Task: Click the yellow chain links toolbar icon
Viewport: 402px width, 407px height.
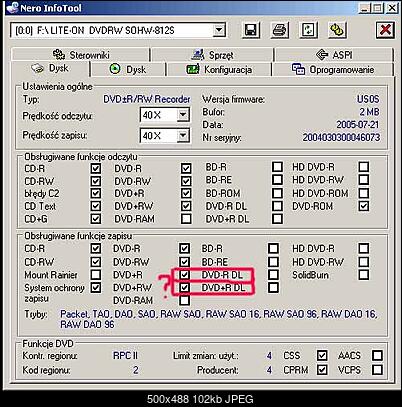Action: [x=337, y=30]
